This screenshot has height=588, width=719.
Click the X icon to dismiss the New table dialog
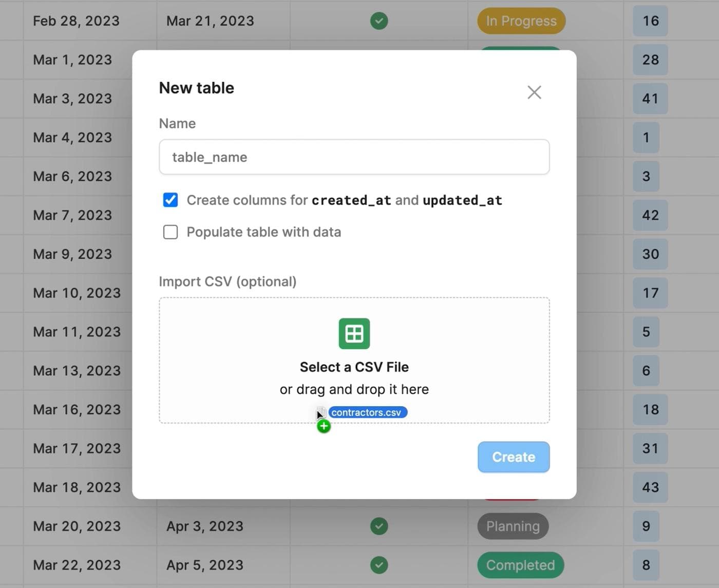tap(534, 92)
